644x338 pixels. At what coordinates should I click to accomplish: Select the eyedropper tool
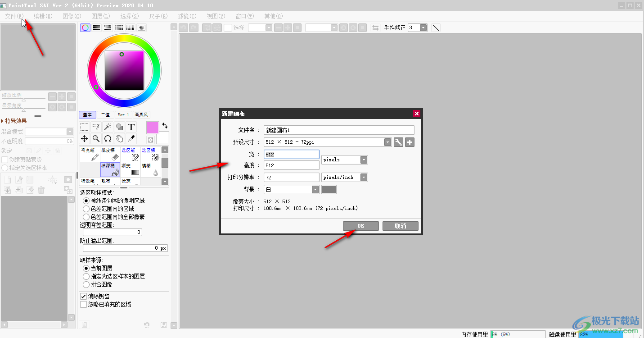tap(131, 138)
